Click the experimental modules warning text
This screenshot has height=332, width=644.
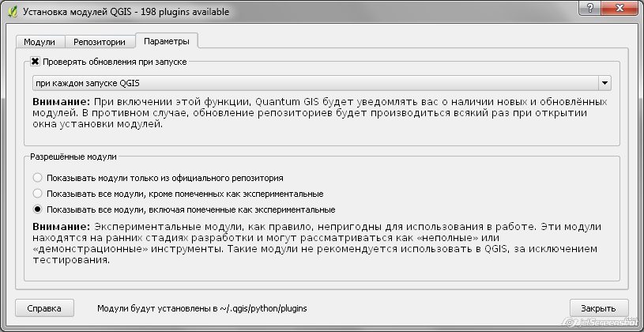click(317, 243)
